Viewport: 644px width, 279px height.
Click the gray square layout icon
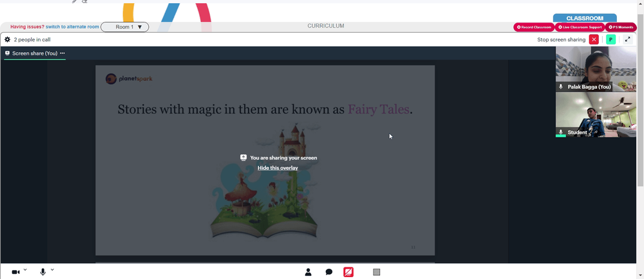tap(377, 272)
